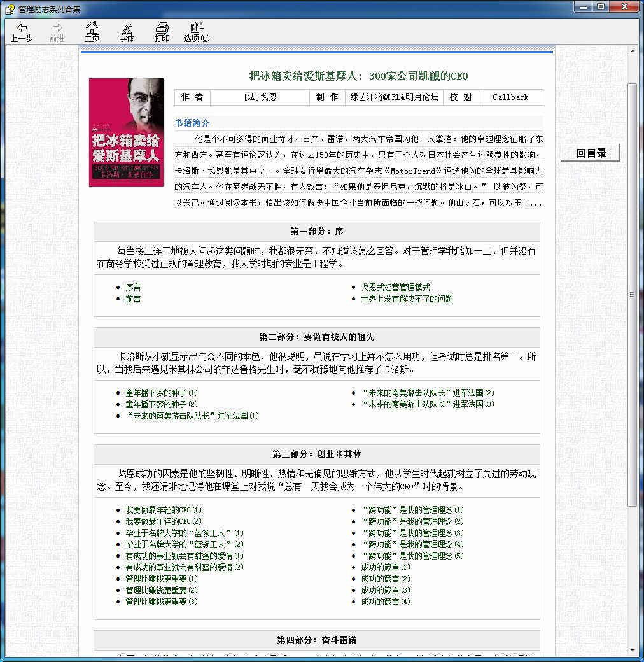Open 管理比赚钱更重要(2) link
This screenshot has height=662, width=644.
(x=162, y=590)
